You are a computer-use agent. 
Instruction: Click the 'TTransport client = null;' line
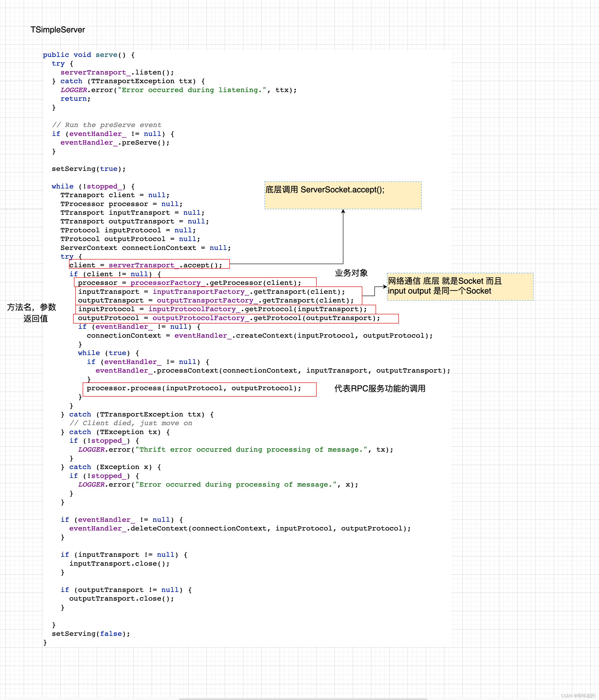pyautogui.click(x=115, y=195)
